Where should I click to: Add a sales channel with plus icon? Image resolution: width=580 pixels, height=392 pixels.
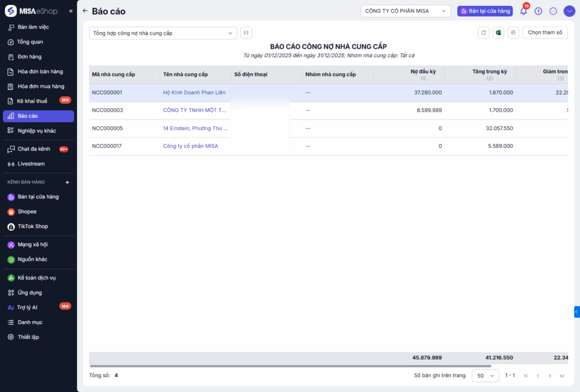pyautogui.click(x=67, y=182)
